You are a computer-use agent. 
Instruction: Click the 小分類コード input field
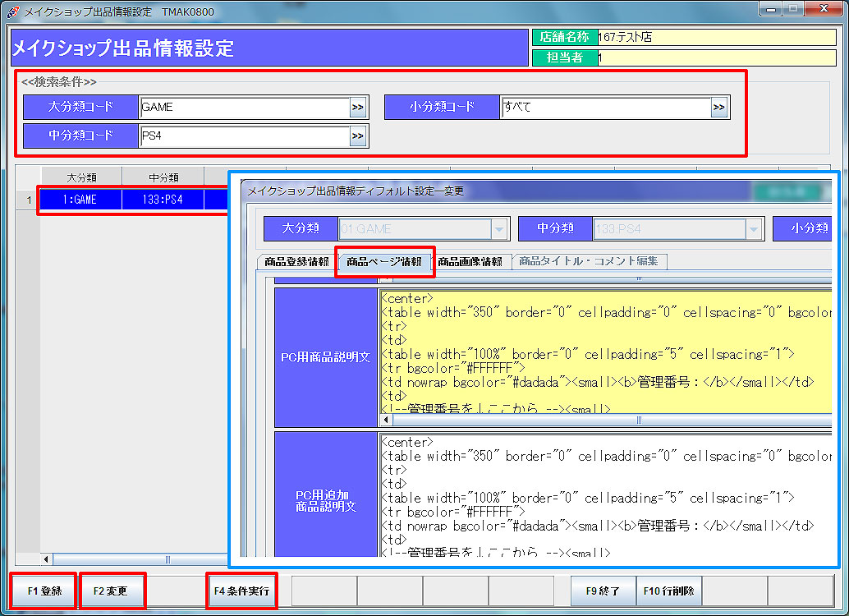[x=605, y=107]
